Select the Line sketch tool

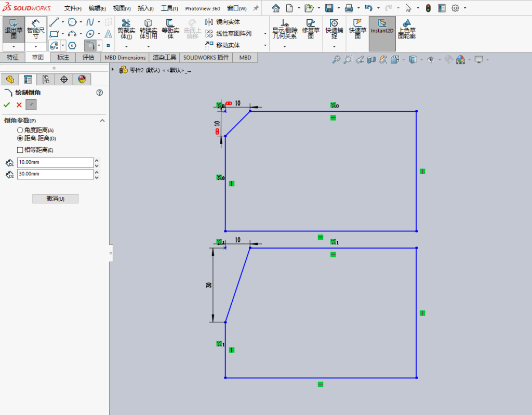coord(54,22)
